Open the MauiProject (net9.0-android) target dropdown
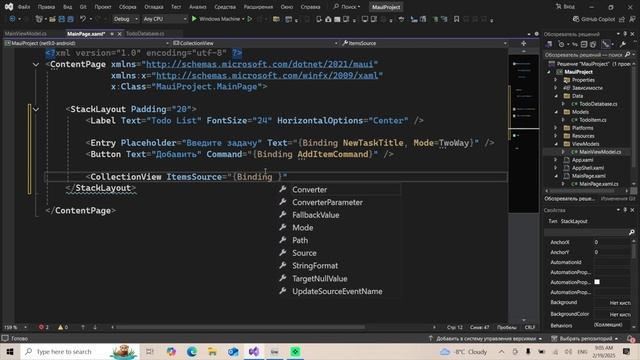The image size is (640, 360). (x=87, y=43)
